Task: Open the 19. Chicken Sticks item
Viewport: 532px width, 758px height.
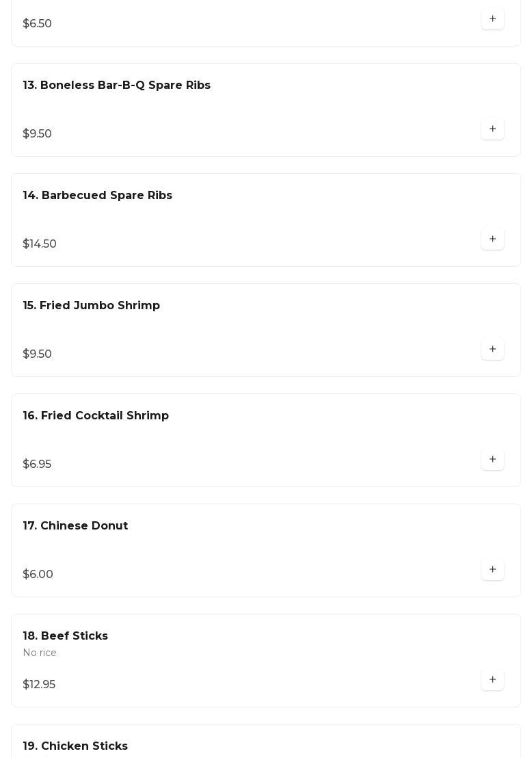Action: (x=75, y=746)
